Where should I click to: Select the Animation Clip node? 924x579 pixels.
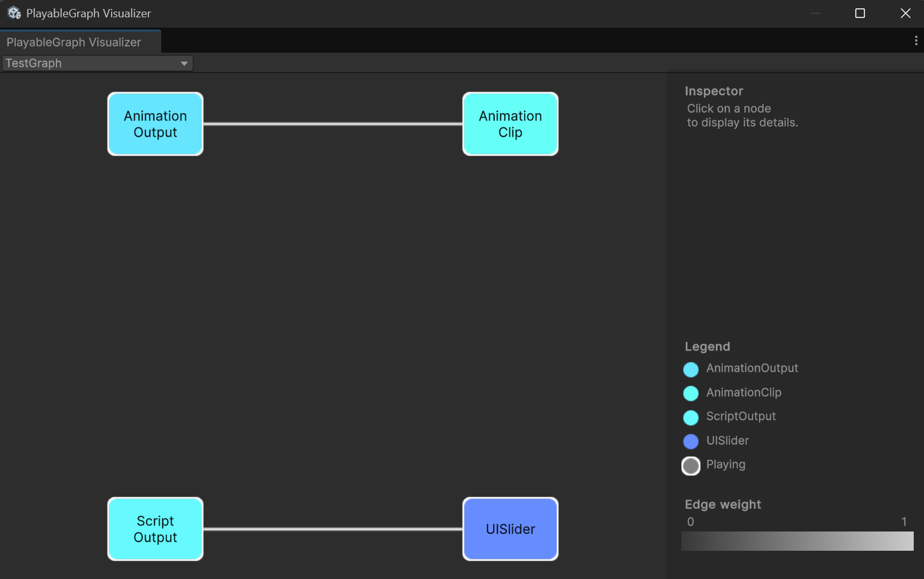[x=510, y=124]
